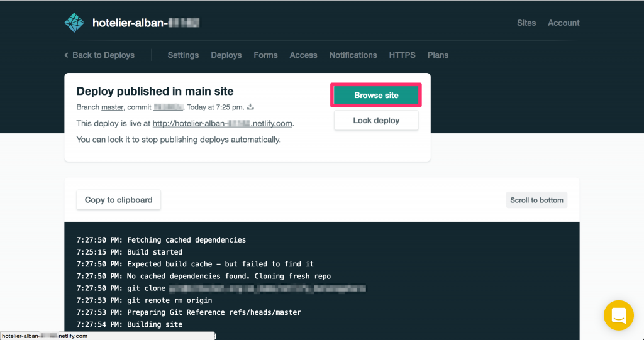The image size is (644, 340).
Task: Open the Notifications tab
Action: point(353,55)
